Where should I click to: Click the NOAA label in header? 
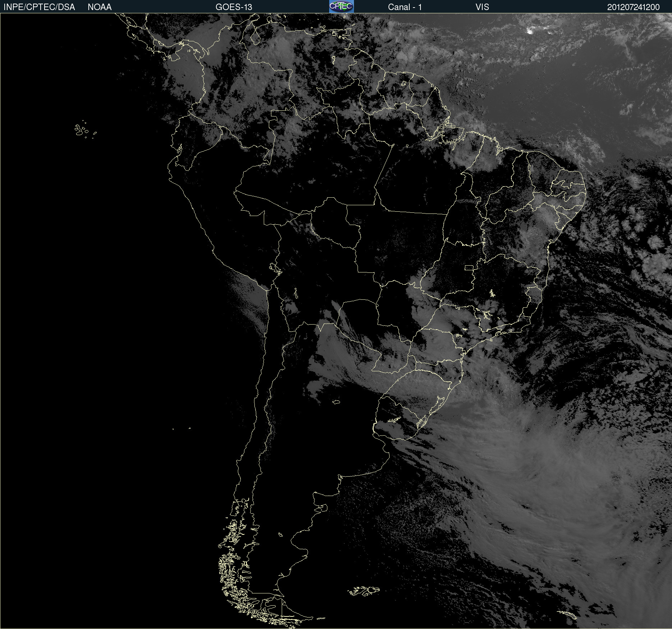click(100, 7)
